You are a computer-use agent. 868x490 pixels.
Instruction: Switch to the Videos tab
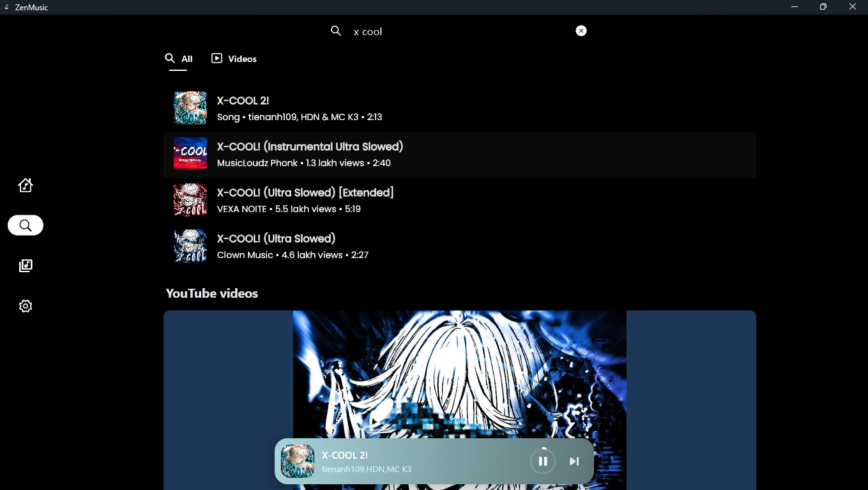[234, 59]
